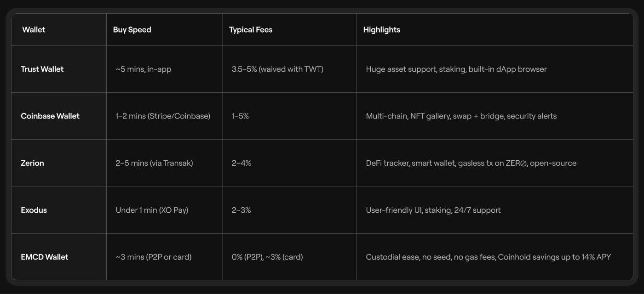Select '~3 mins (P2P or card)' cell
Image resolution: width=644 pixels, height=294 pixels.
coord(154,257)
